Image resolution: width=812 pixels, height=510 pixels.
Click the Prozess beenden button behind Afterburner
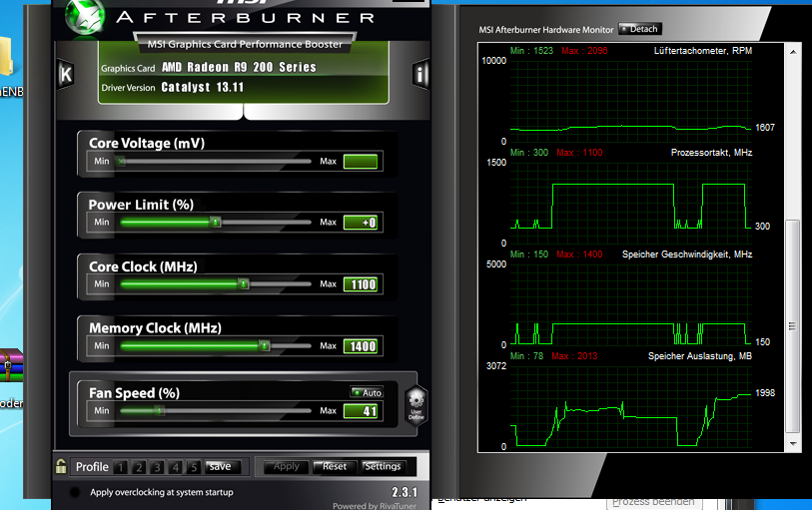(x=653, y=503)
